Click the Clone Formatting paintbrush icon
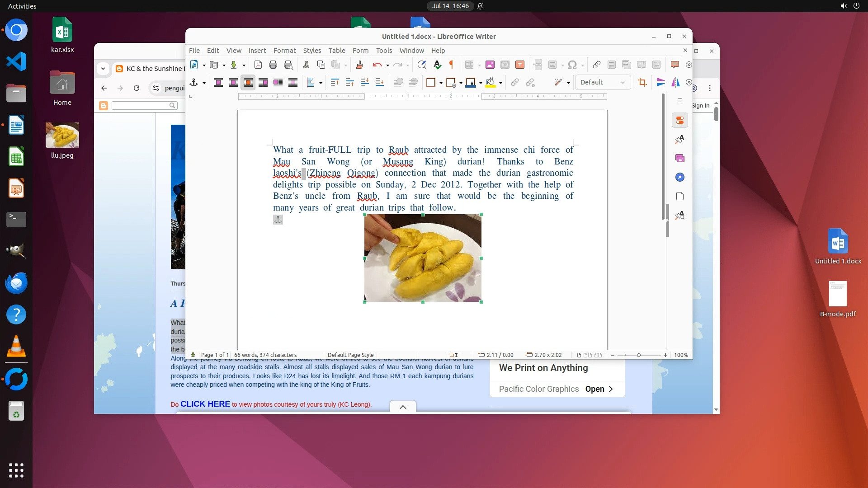Screen dimensions: 868x488 pyautogui.click(x=359, y=65)
